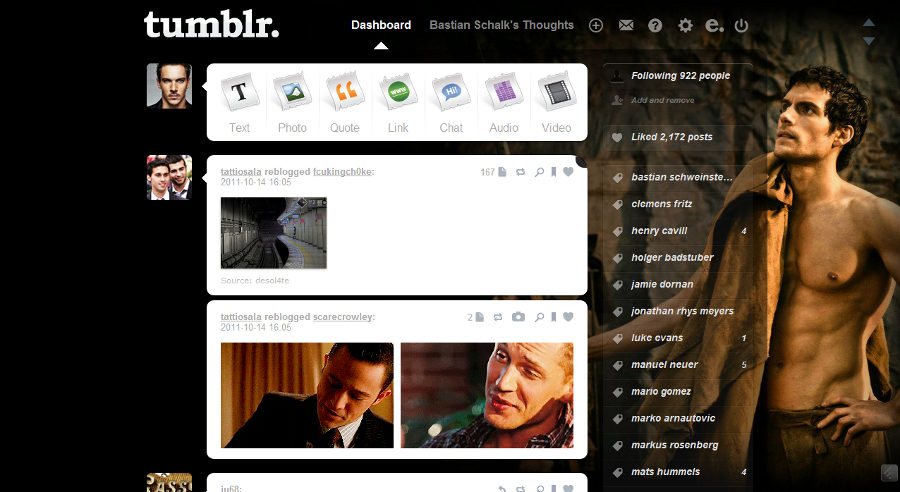The height and width of the screenshot is (492, 900).
Task: Create a new Link post
Action: (x=398, y=103)
